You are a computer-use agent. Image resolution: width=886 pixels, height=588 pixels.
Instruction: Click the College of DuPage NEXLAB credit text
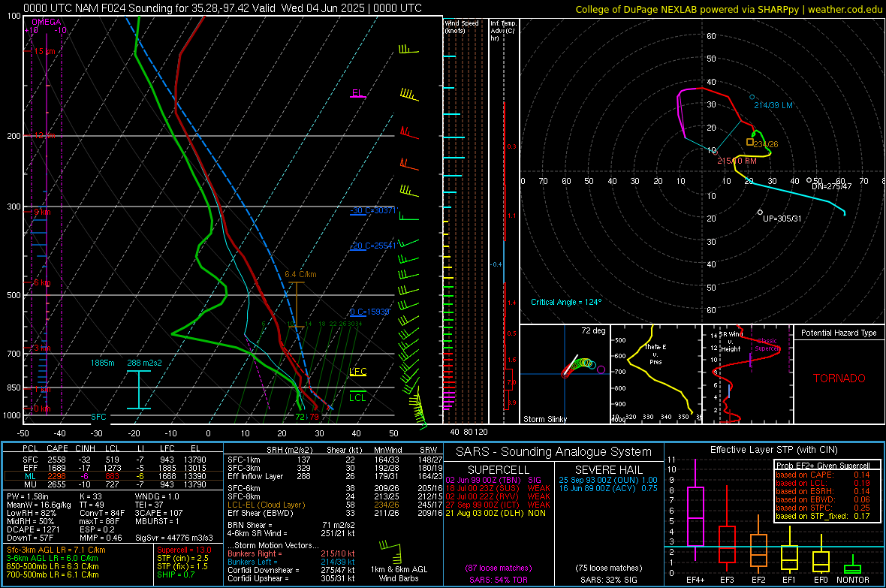[728, 9]
